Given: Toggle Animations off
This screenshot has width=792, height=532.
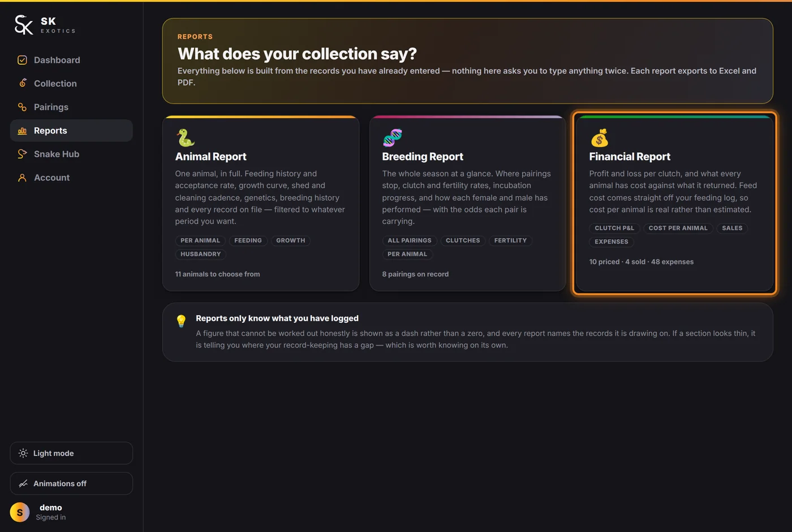Looking at the screenshot, I should [x=71, y=483].
